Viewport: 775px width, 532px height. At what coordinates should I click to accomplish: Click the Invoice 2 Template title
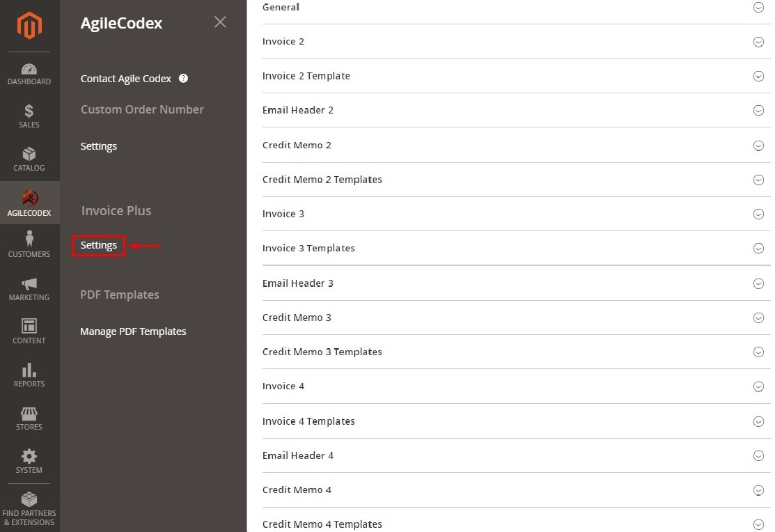(306, 76)
